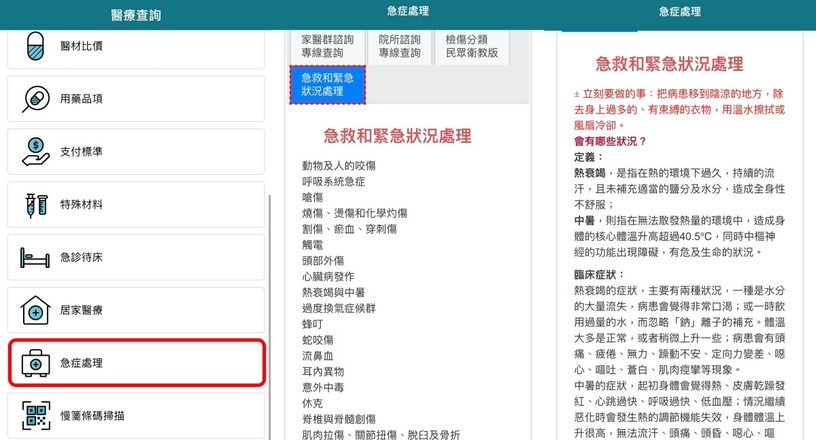Click the left menu vertical scrollbar
The width and height of the screenshot is (816, 440).
(x=269, y=317)
